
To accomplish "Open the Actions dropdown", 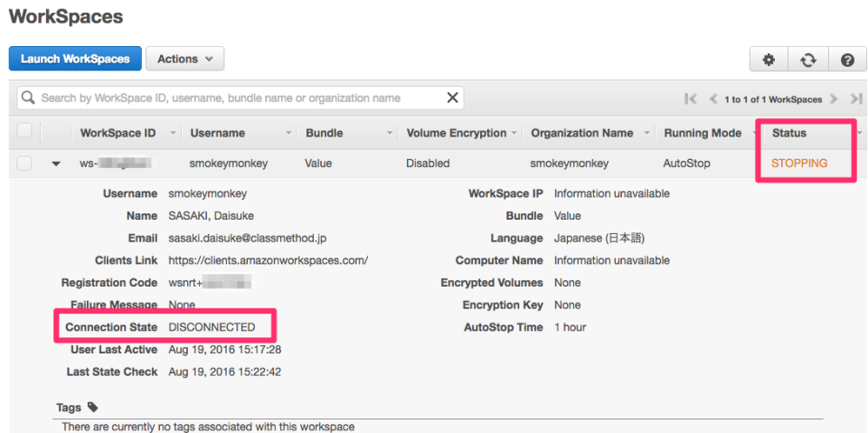I will [184, 59].
